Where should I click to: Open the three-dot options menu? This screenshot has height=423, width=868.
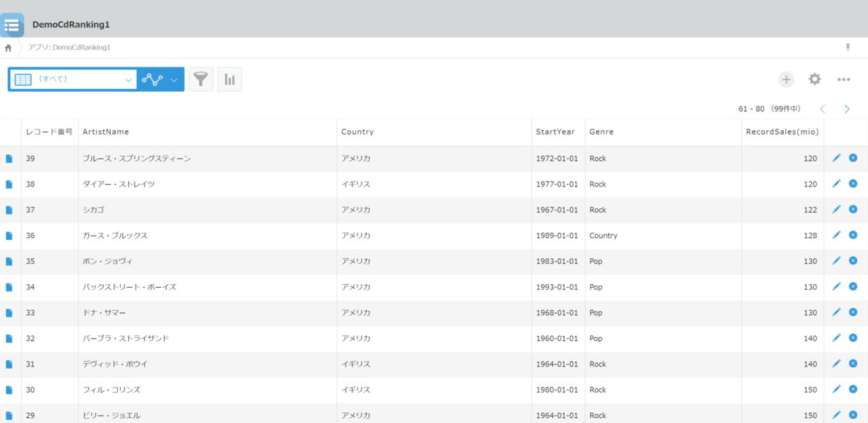coord(843,80)
